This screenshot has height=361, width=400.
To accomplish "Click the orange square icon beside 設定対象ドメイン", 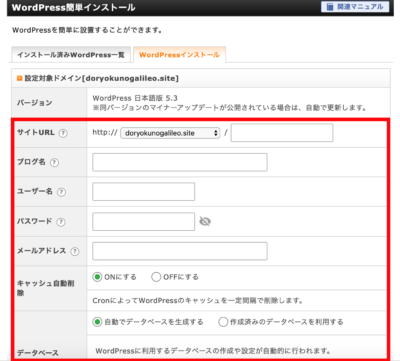I will [19, 78].
